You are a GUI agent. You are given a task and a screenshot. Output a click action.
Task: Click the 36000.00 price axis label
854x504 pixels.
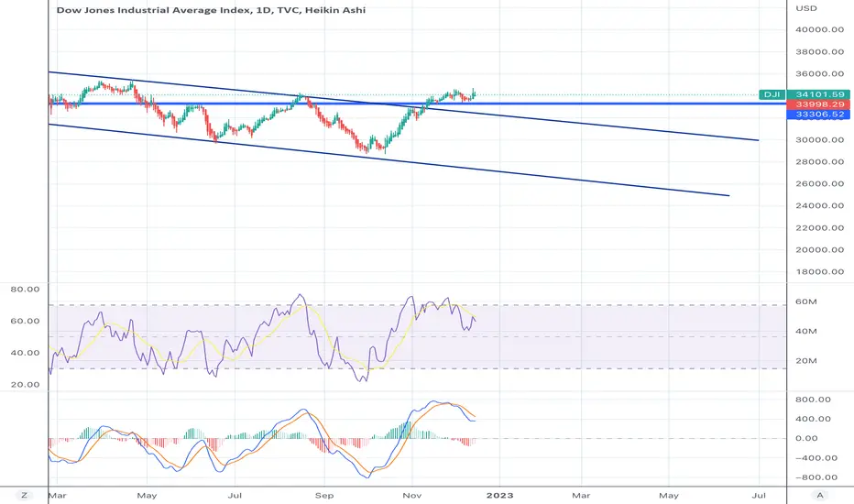[820, 73]
